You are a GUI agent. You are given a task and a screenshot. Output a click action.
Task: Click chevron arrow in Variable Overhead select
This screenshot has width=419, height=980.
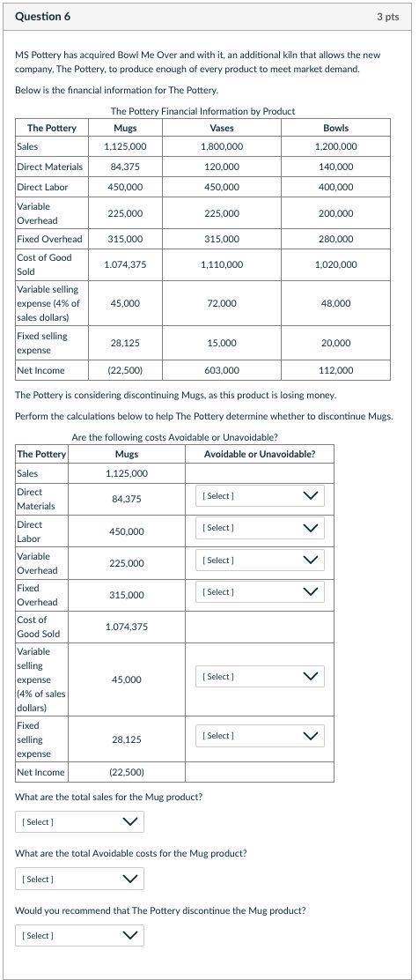311,561
